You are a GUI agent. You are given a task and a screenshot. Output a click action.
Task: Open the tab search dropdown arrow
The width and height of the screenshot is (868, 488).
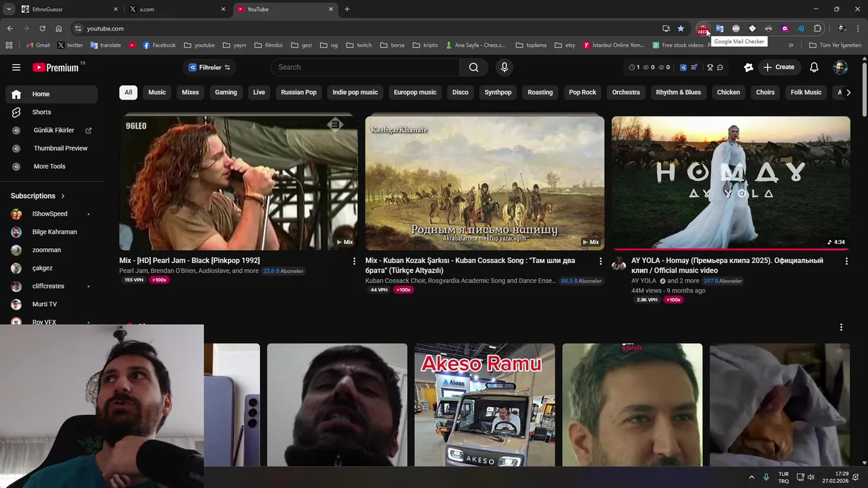click(x=9, y=9)
